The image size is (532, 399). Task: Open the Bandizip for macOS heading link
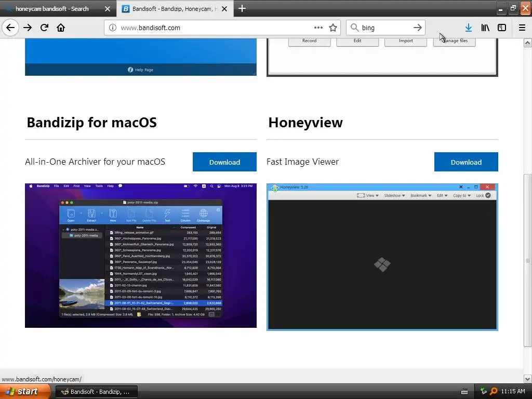click(91, 123)
